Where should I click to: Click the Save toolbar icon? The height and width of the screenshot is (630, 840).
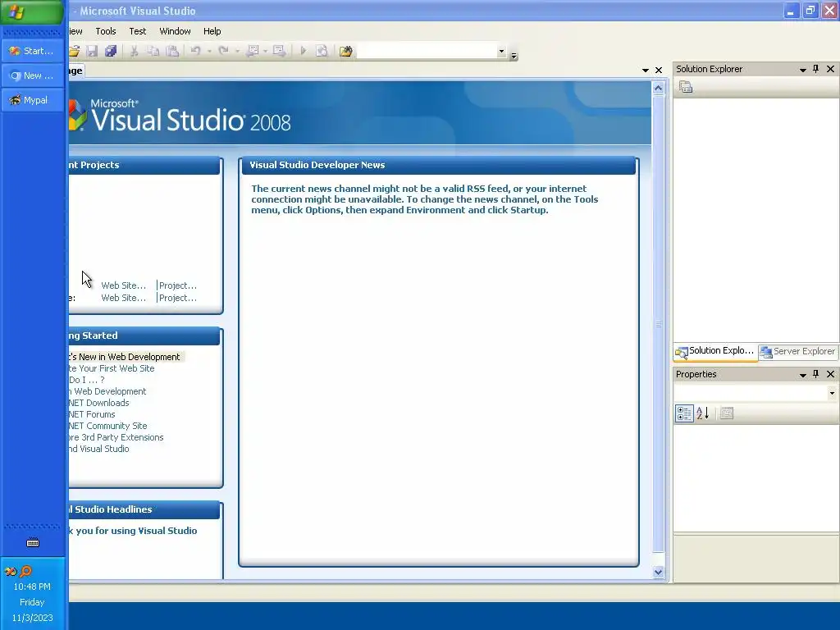click(92, 51)
